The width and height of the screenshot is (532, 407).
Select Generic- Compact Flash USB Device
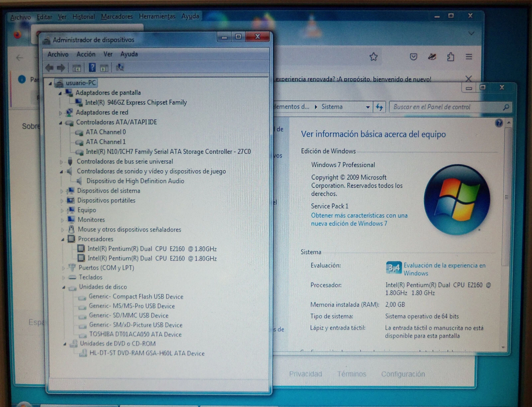point(136,297)
